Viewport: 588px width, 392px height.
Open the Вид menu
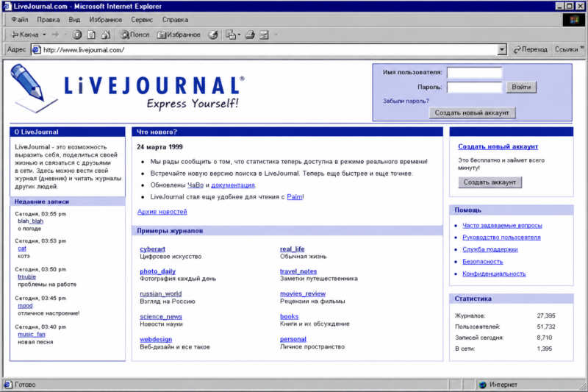coord(74,20)
